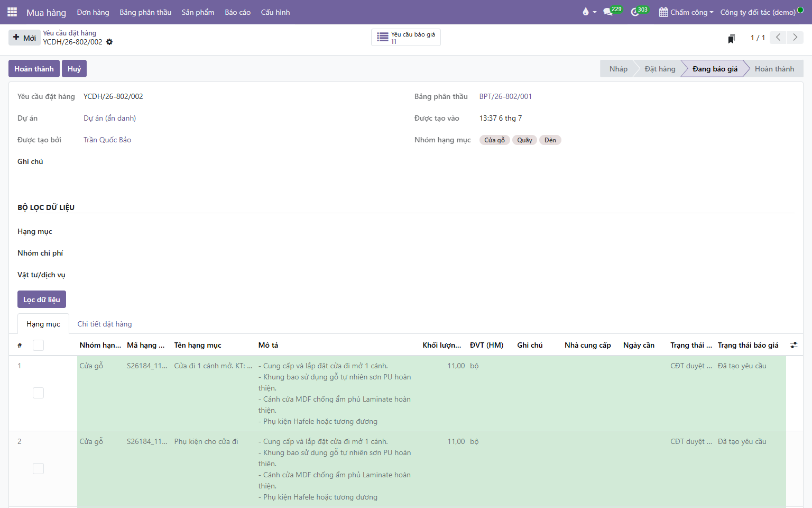The width and height of the screenshot is (812, 508).
Task: Click the Quầy category tag
Action: pyautogui.click(x=524, y=140)
